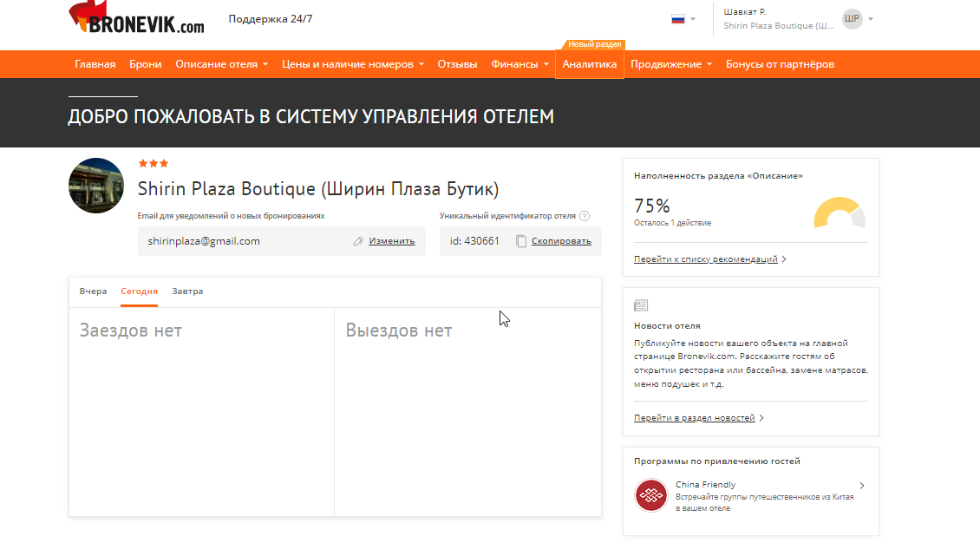Click the Bronevik.com logo
The image size is (980, 543).
[x=136, y=17]
